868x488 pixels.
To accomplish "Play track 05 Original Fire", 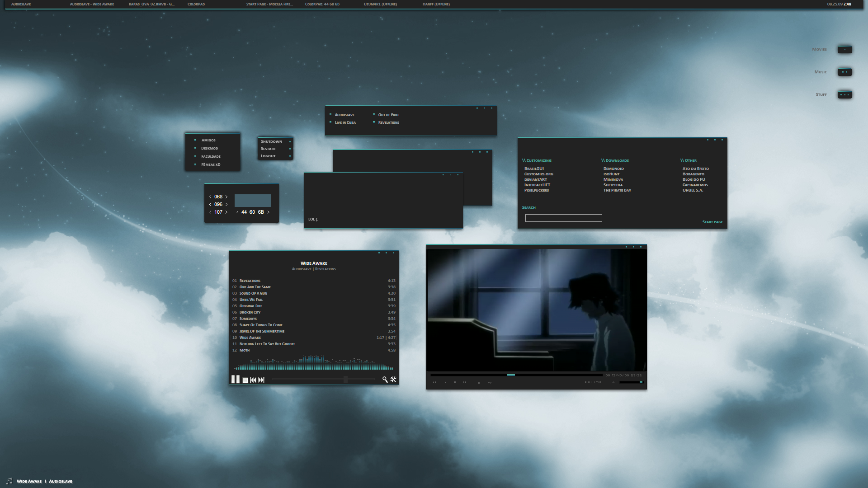I will pyautogui.click(x=314, y=306).
